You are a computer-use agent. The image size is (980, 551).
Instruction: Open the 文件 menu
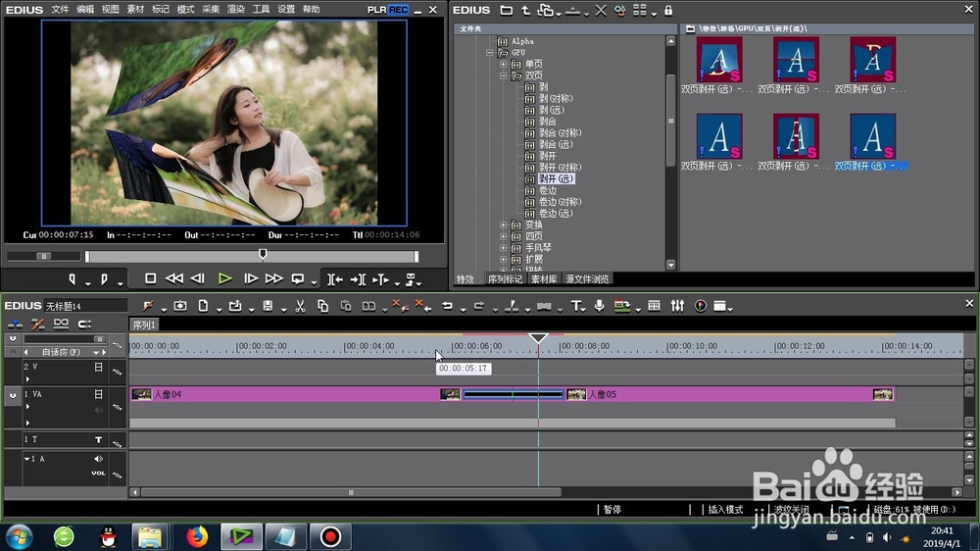point(60,10)
